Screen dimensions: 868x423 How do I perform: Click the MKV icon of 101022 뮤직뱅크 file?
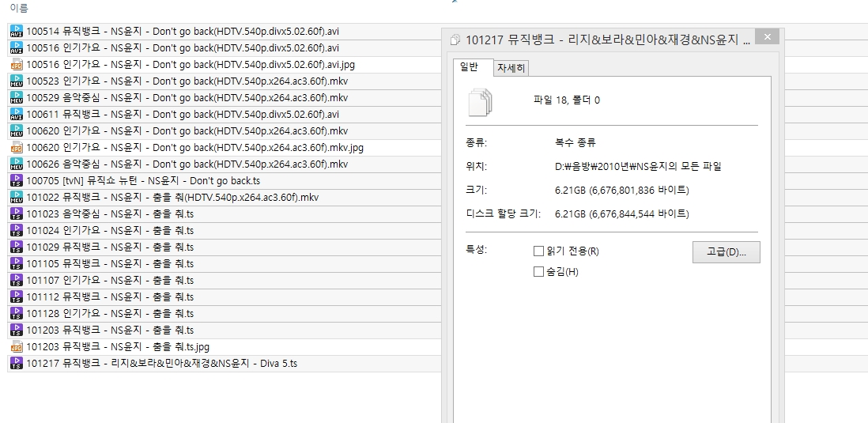click(x=17, y=198)
